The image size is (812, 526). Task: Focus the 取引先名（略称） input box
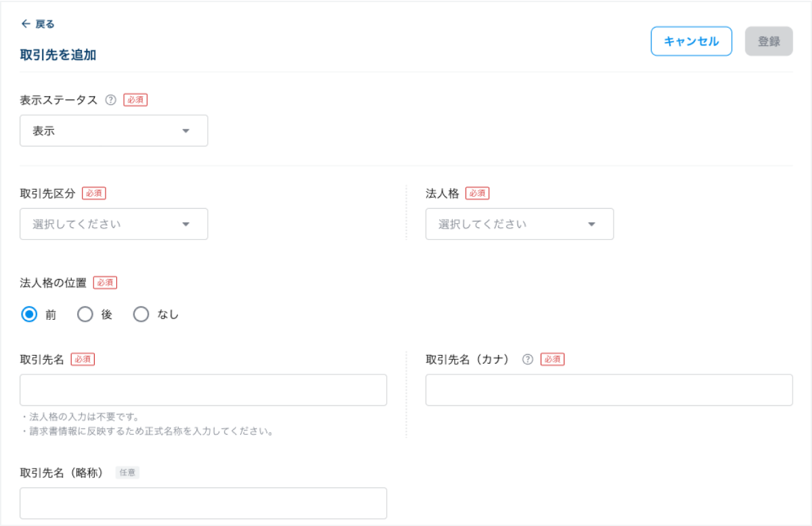coord(203,503)
